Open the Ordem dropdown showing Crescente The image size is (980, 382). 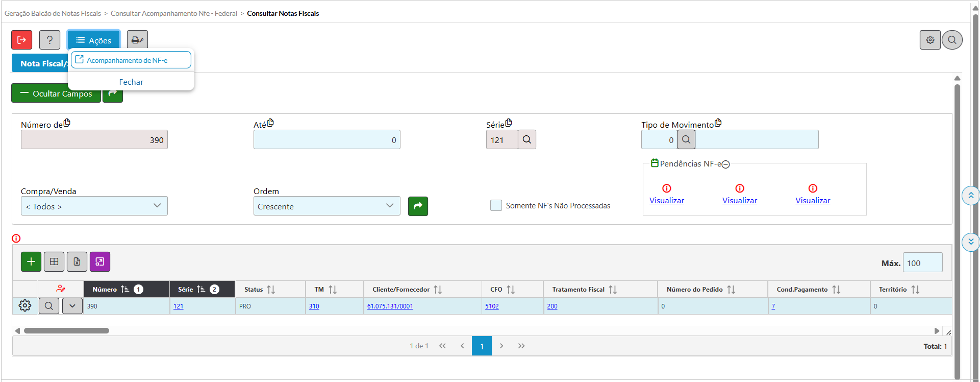326,206
